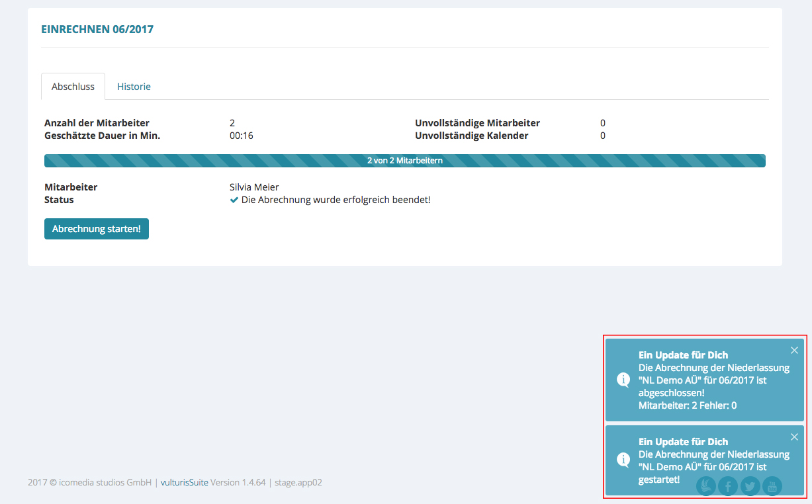Viewport: 812px width, 504px height.
Task: Click the Geschätzte Dauer value 00:16
Action: [x=241, y=136]
